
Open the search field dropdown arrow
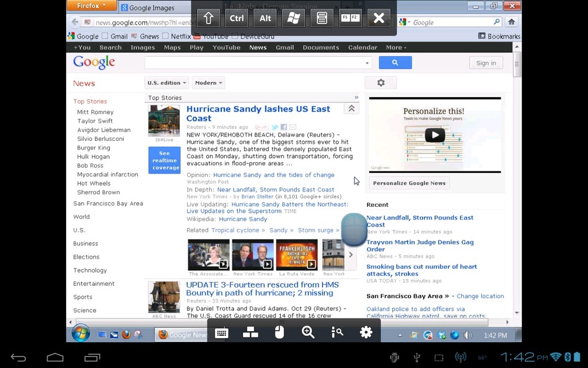pos(367,63)
